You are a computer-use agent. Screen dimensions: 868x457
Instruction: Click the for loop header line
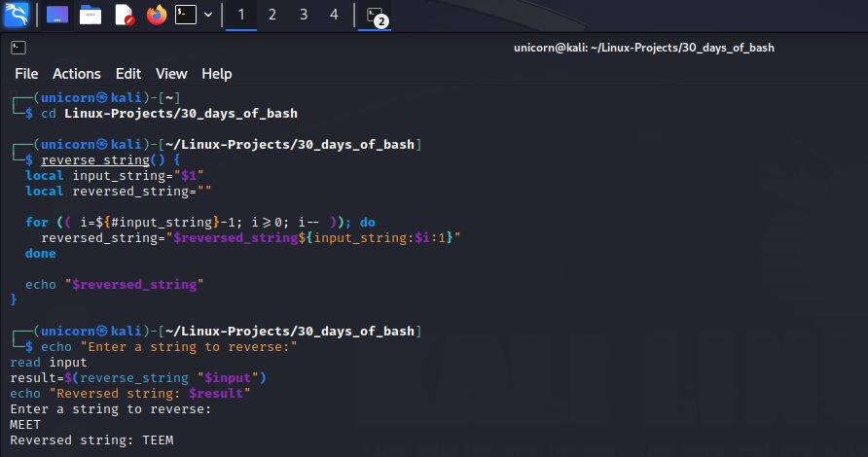coord(200,222)
